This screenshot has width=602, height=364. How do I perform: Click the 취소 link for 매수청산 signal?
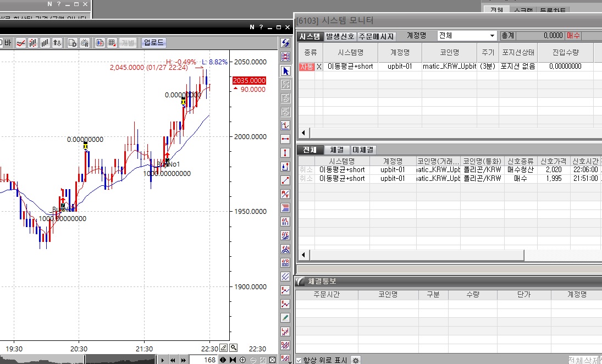point(306,170)
